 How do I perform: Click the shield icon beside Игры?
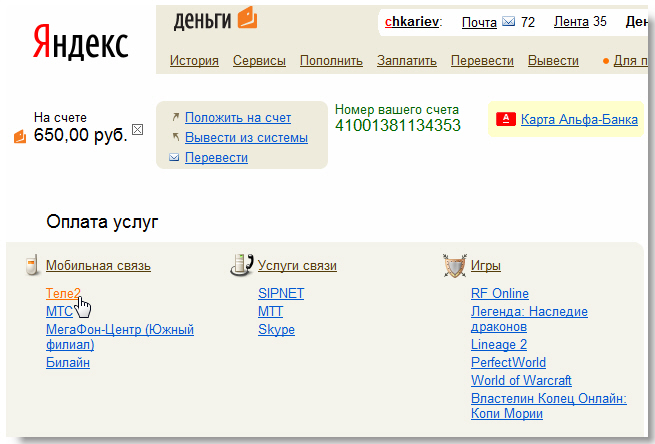coord(454,266)
